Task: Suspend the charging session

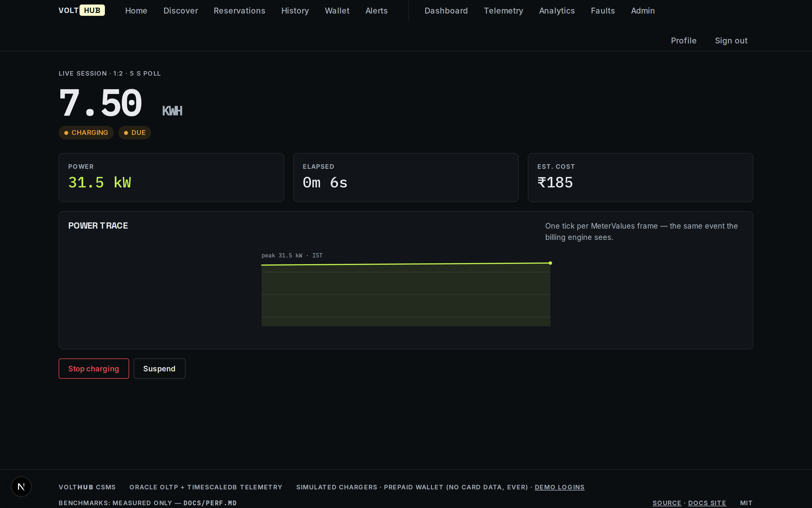Action: 159,369
